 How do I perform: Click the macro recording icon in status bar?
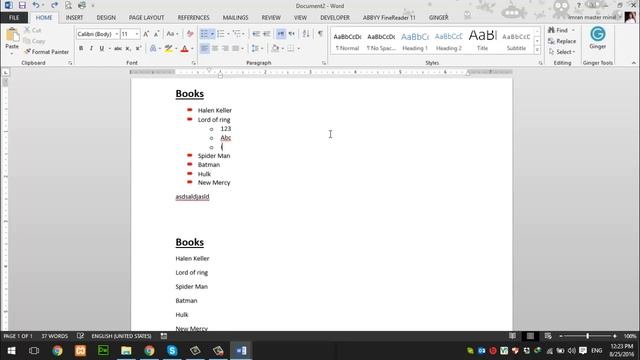coord(164,336)
